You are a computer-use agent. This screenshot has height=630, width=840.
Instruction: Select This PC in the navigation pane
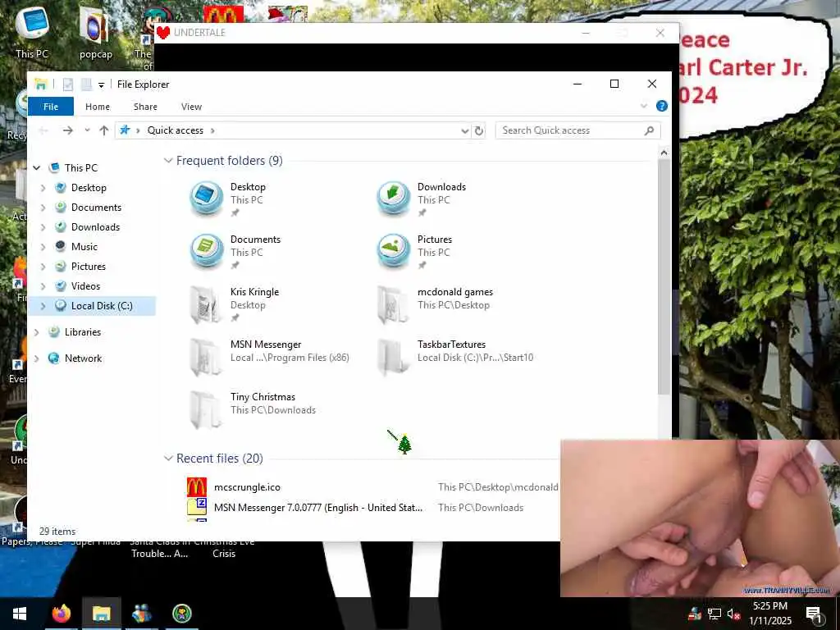(x=81, y=167)
